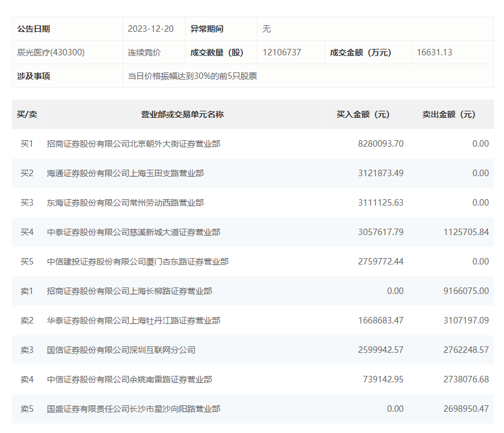Select the 卖3 row label
The height and width of the screenshot is (433, 504).
click(27, 350)
